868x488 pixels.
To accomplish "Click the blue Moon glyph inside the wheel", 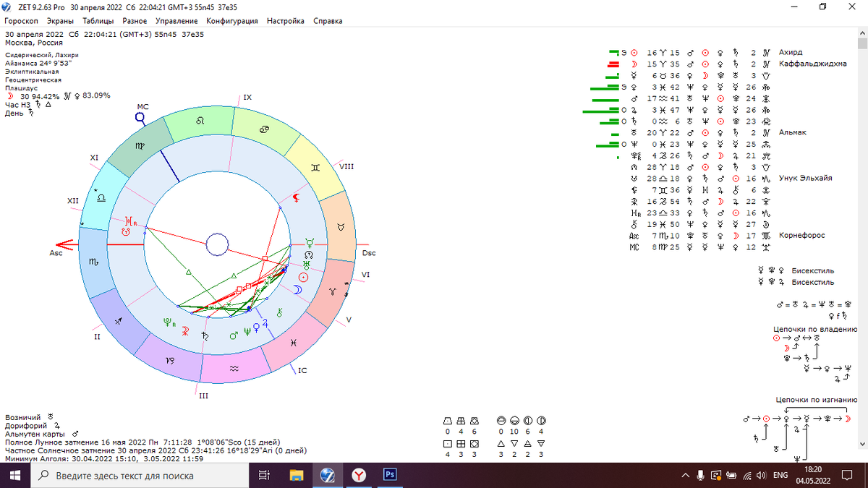I will click(296, 290).
